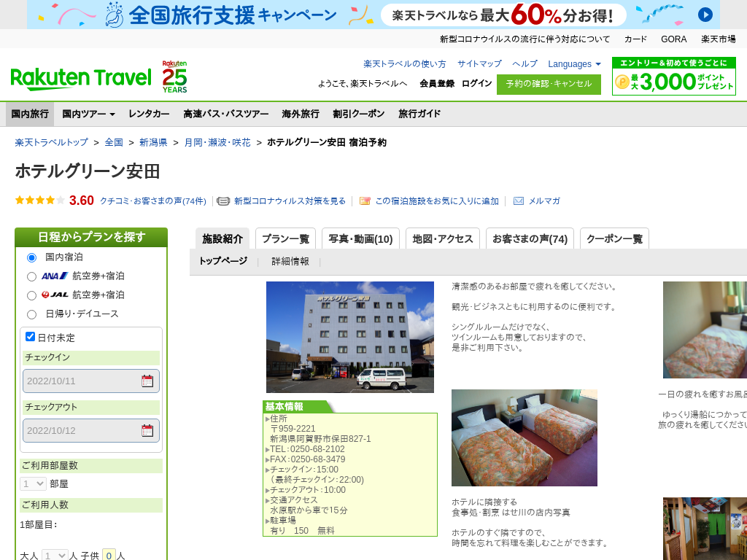The height and width of the screenshot is (560, 747).
Task: Open the check-in date calendar icon
Action: (147, 381)
